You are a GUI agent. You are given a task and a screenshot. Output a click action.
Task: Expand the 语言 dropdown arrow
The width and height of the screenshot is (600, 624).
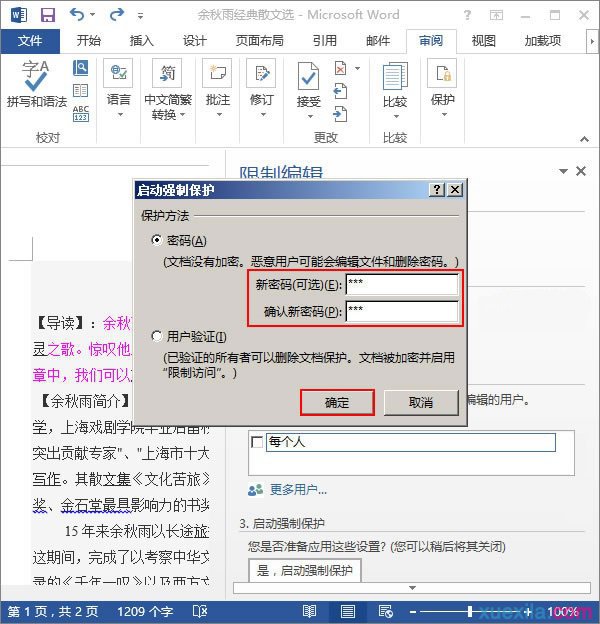click(x=120, y=115)
